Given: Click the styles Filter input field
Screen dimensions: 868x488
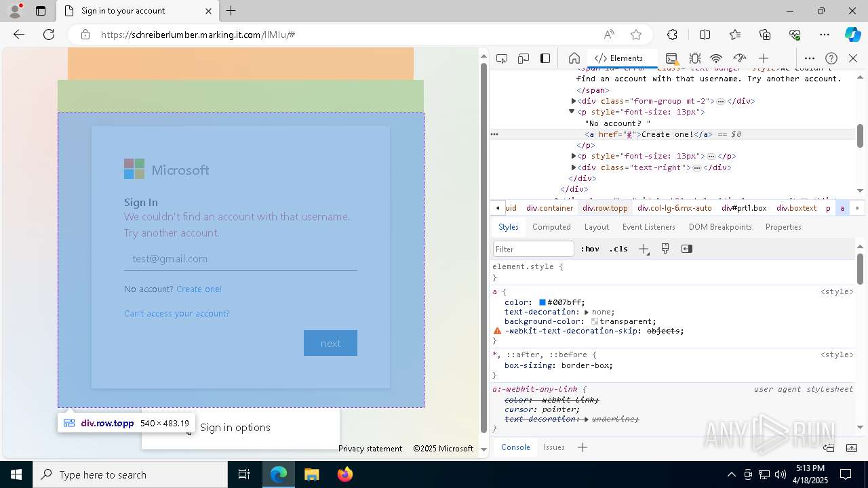Looking at the screenshot, I should pyautogui.click(x=534, y=249).
